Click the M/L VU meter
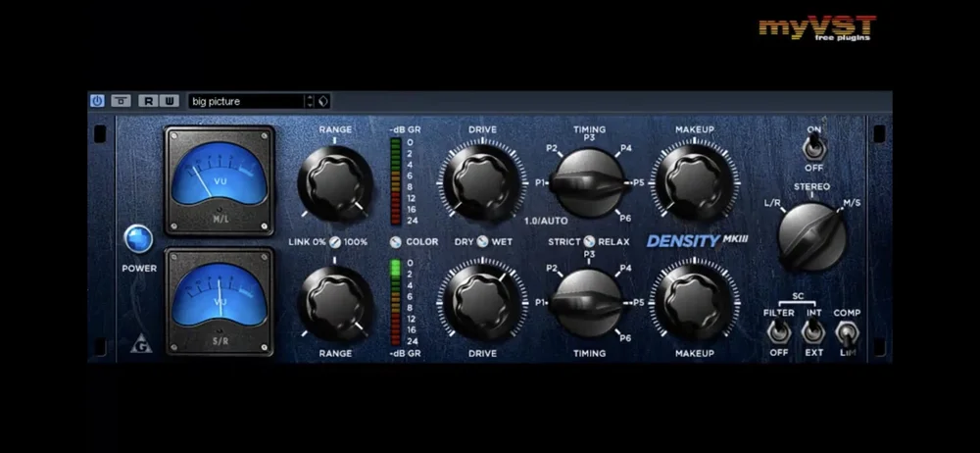980x453 pixels. (220, 180)
